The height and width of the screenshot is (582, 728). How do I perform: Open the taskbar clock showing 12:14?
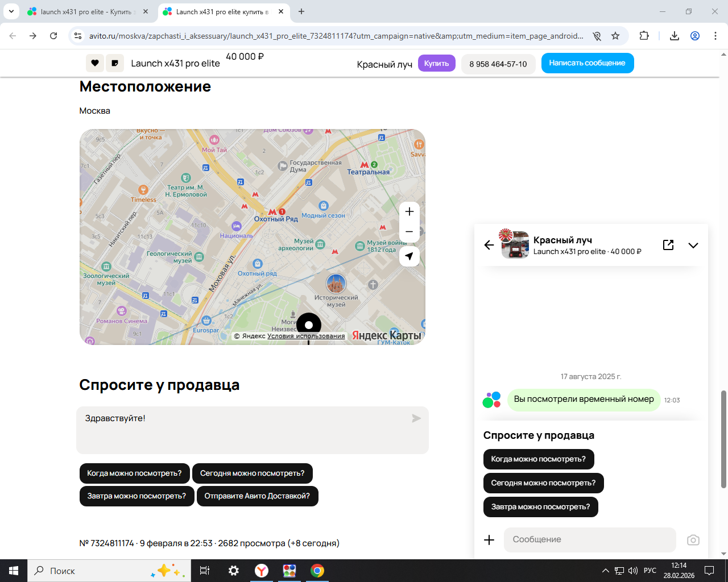(679, 571)
